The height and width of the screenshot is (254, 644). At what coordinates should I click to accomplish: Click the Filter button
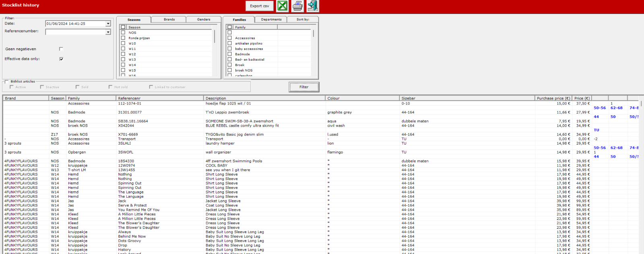tap(304, 87)
